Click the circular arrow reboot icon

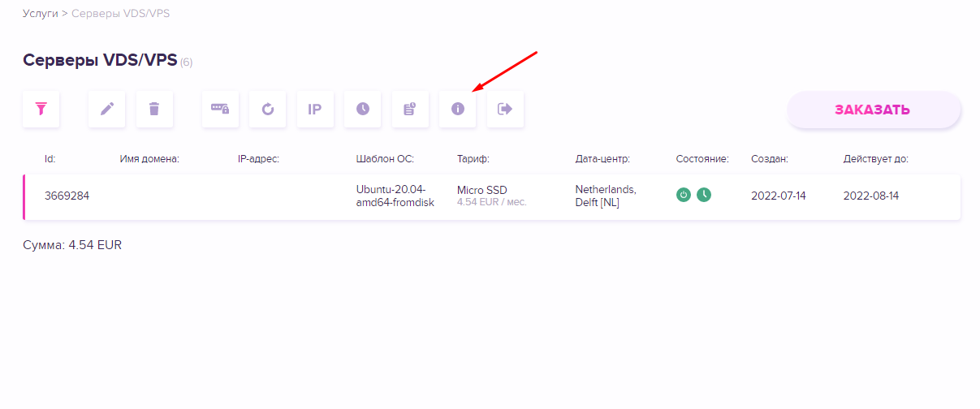268,110
